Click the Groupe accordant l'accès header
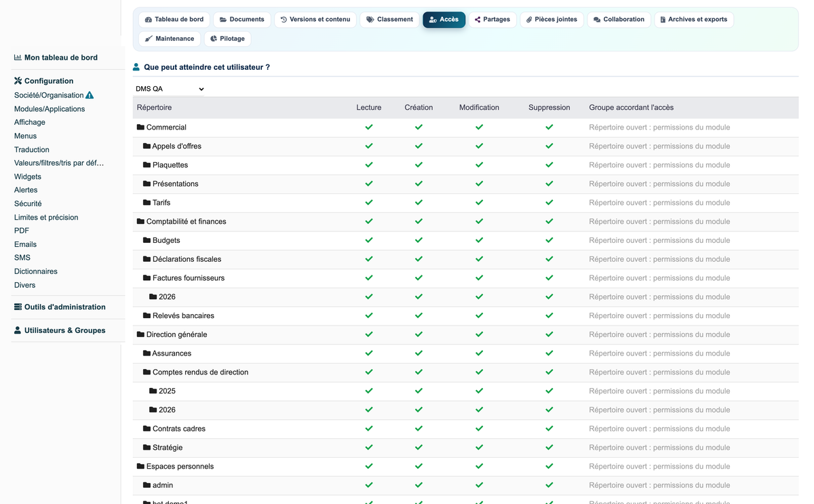The image size is (814, 504). pyautogui.click(x=632, y=107)
